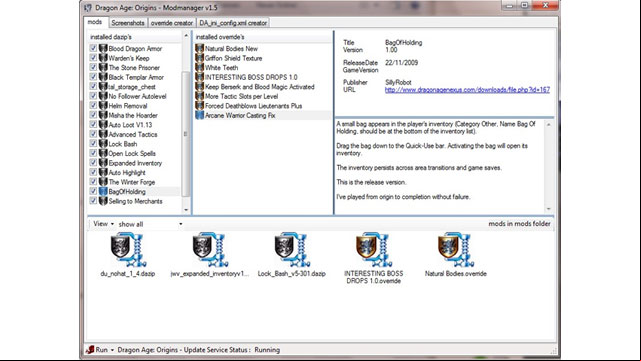This screenshot has height=361, width=641.
Task: Click the mods in mods folder label
Action: 519,224
